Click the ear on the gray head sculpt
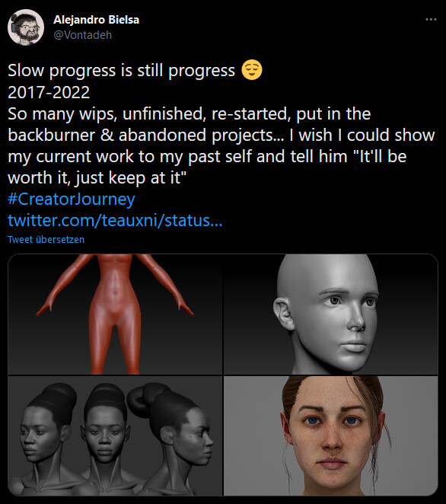The image size is (446, 504). (x=284, y=314)
